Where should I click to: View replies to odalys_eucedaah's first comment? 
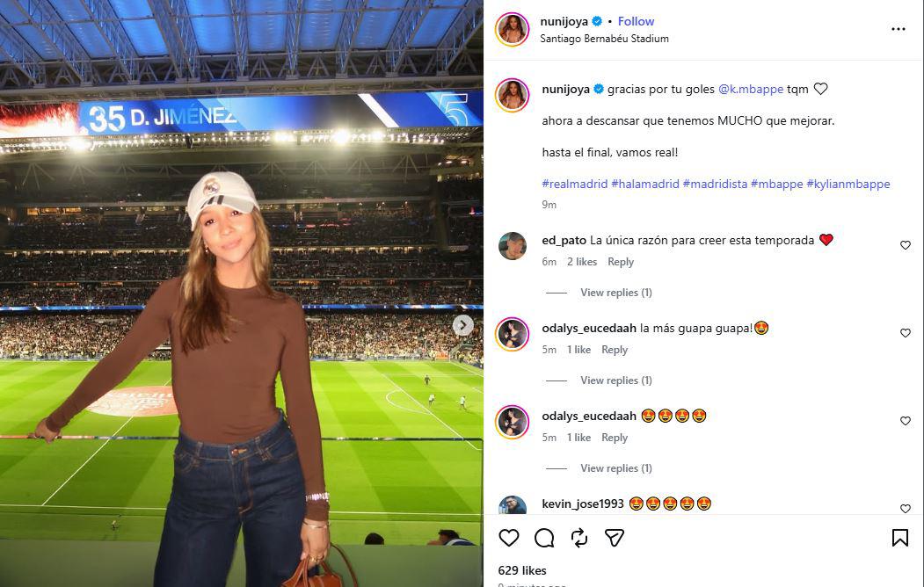pyautogui.click(x=615, y=380)
